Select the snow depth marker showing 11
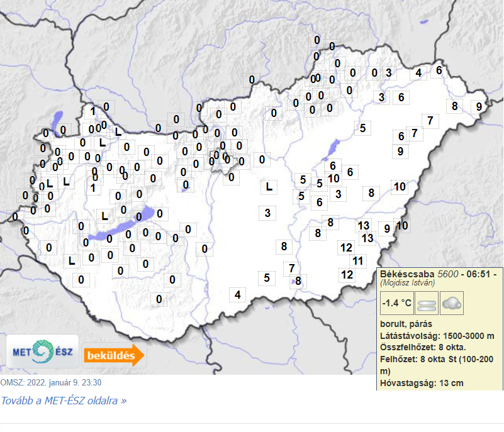 pyautogui.click(x=358, y=260)
